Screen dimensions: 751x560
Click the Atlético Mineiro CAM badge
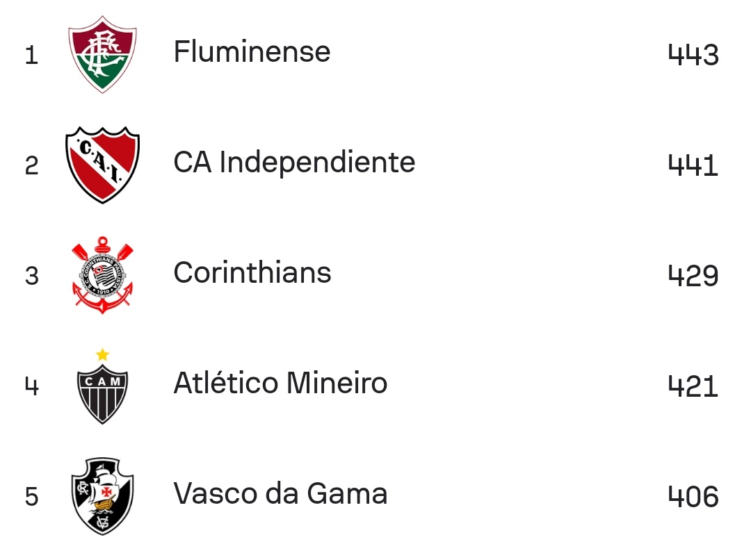point(102,394)
